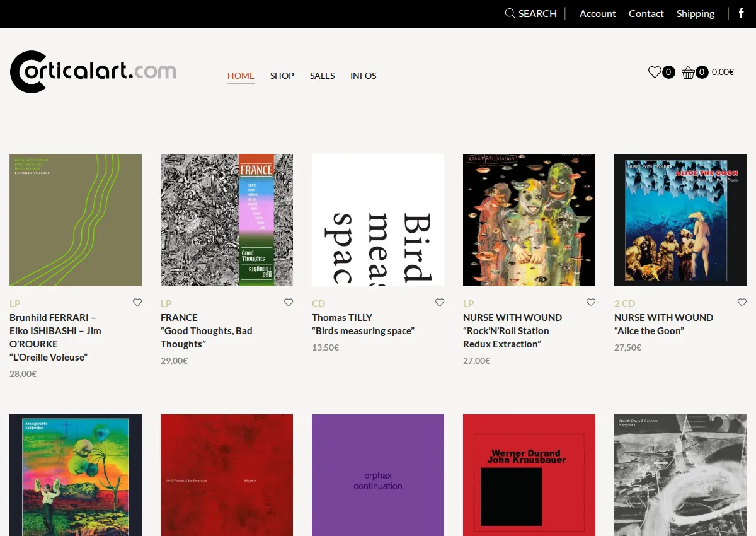756x536 pixels.
Task: Open NURSE WITH WOUND Rock'N'Roll Station title
Action: 512,330
